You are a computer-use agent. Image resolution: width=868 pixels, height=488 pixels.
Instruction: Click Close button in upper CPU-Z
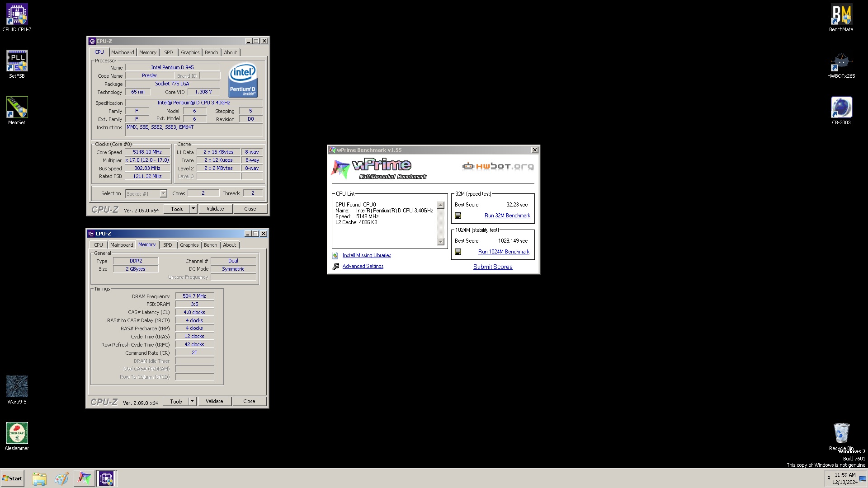pyautogui.click(x=250, y=209)
